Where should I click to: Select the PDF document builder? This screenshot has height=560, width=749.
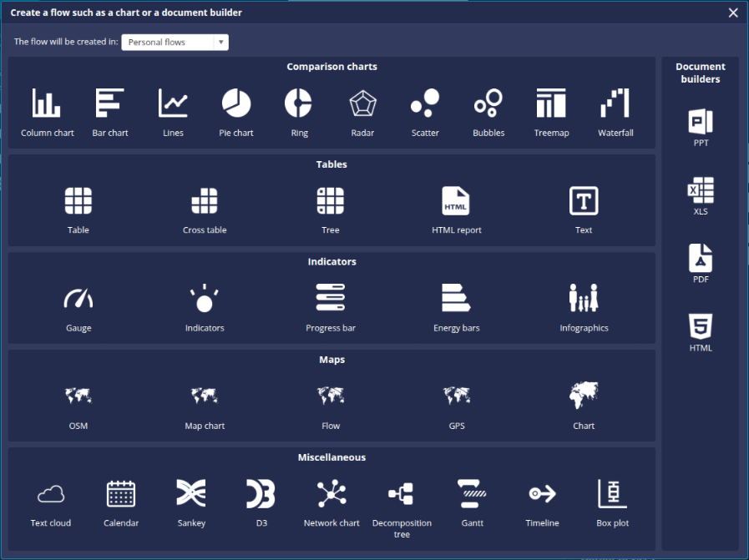pos(701,259)
